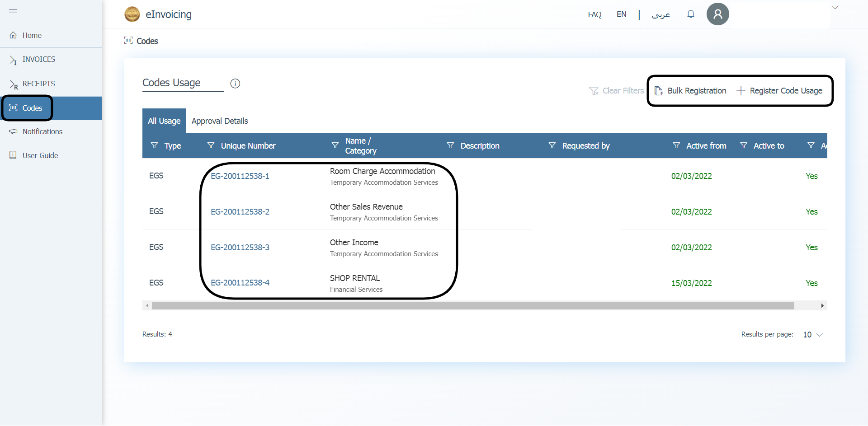This screenshot has width=868, height=426.
Task: Switch language to Arabic
Action: point(660,15)
